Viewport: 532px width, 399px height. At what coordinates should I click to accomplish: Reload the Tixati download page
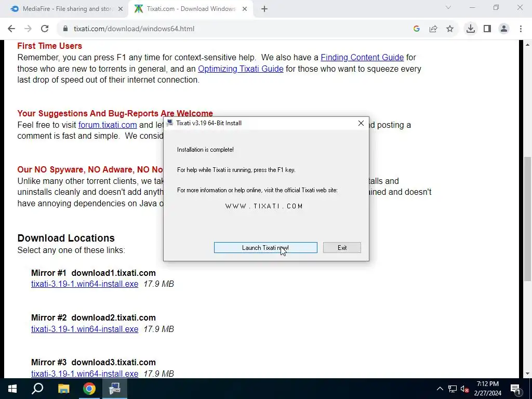pos(45,29)
